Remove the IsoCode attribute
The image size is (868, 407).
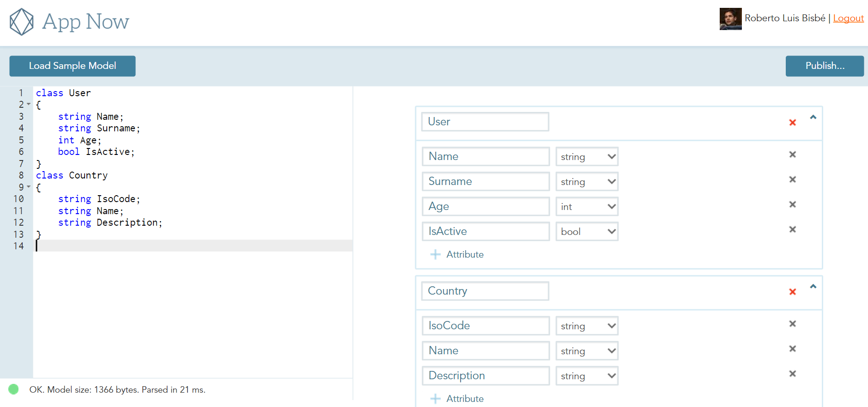point(792,324)
